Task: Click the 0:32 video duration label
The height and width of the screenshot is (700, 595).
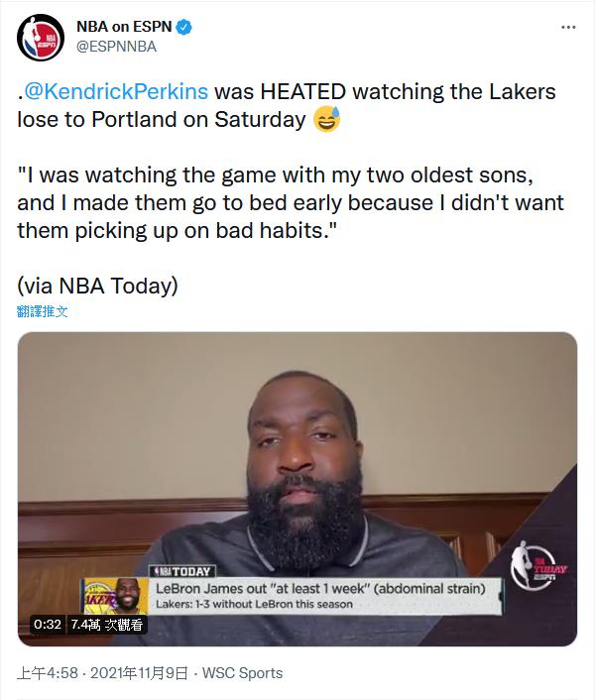Action: 47,625
